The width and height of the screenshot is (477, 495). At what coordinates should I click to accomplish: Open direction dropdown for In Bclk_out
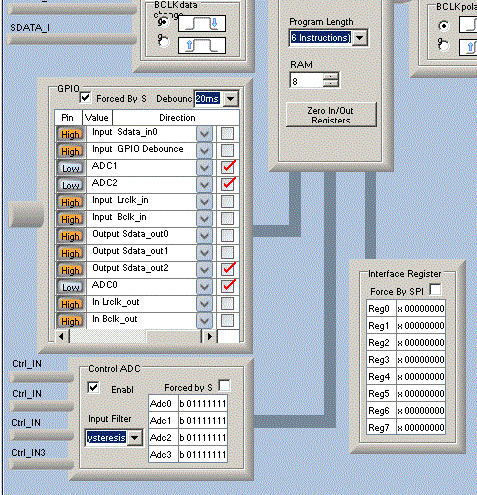pyautogui.click(x=204, y=321)
